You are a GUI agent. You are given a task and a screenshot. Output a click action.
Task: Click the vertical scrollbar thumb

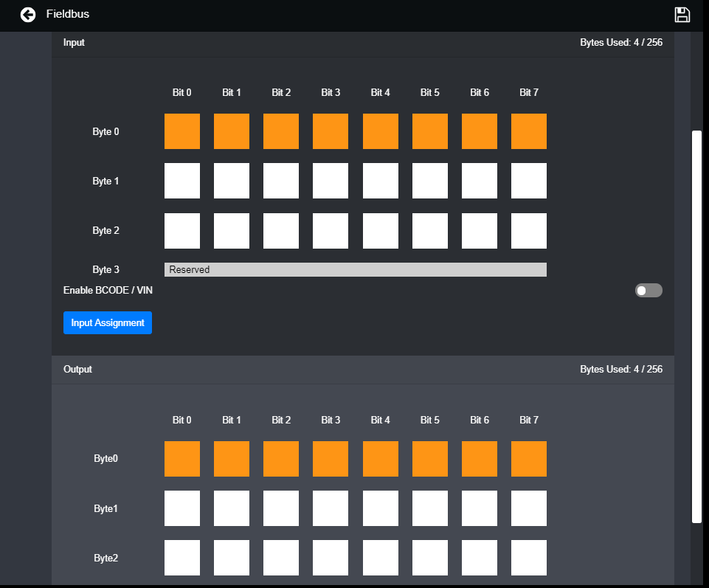coord(696,327)
